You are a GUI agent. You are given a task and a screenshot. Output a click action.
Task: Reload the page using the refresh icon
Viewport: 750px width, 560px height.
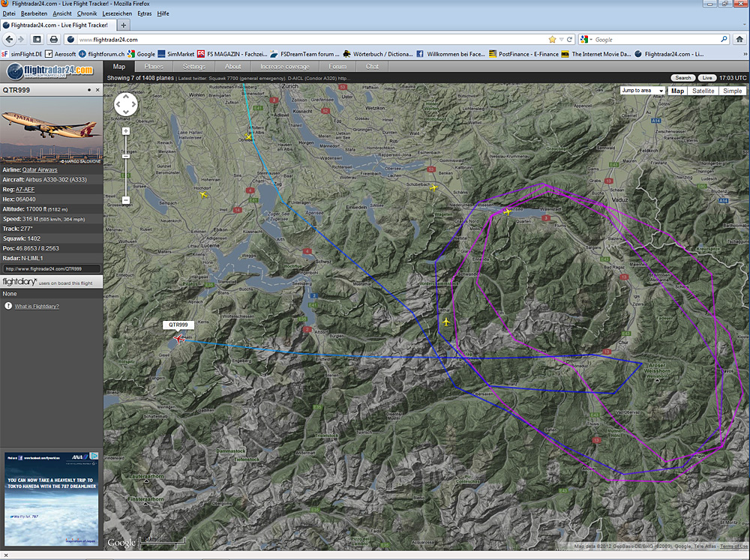pos(569,39)
